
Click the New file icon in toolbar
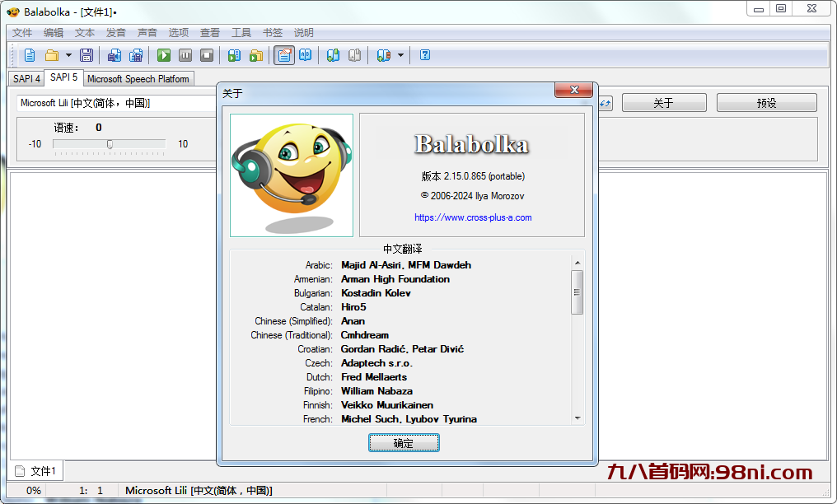(30, 55)
